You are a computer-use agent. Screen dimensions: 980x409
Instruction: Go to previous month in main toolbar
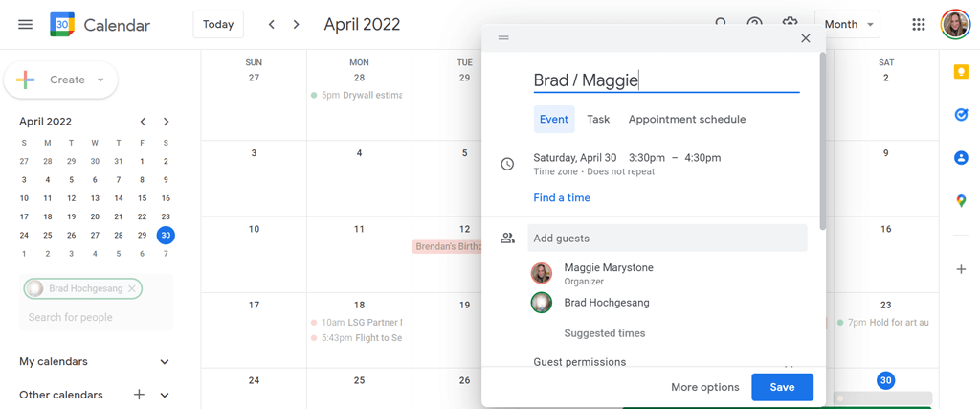coord(272,24)
